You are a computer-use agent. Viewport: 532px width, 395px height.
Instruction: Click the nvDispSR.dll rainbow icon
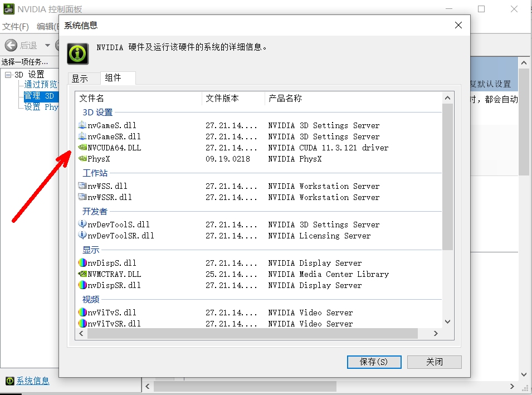pyautogui.click(x=82, y=285)
